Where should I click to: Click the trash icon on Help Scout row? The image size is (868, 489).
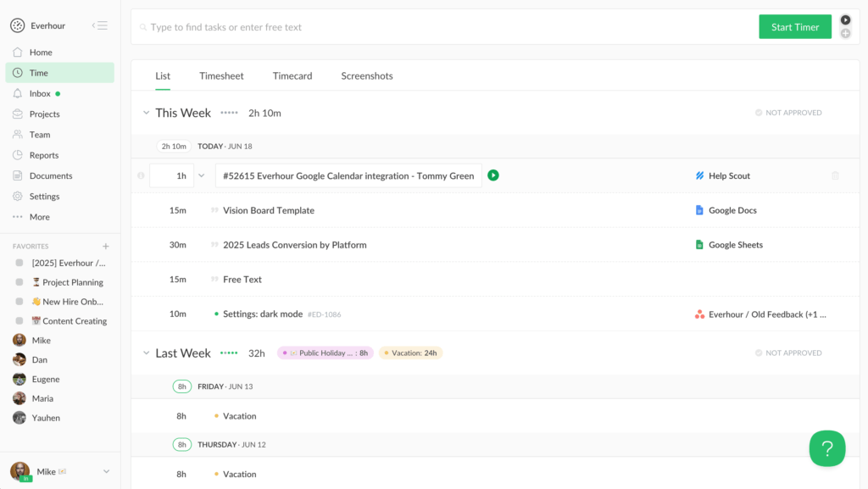pyautogui.click(x=835, y=175)
